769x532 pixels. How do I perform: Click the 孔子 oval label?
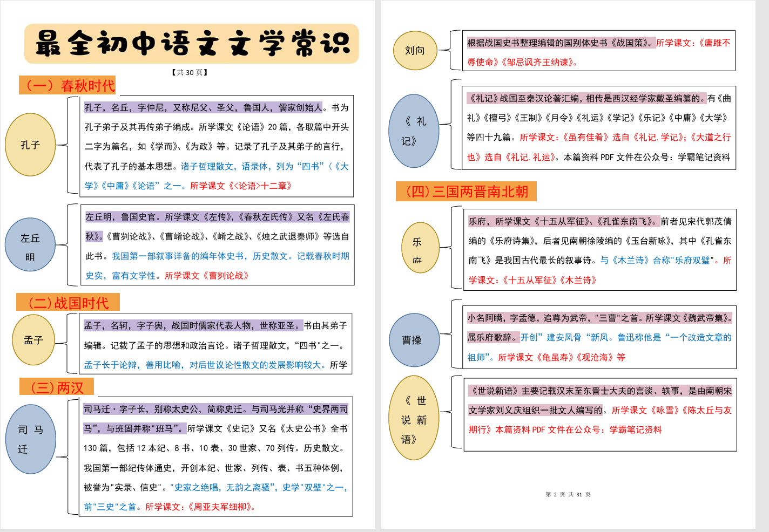coord(30,145)
